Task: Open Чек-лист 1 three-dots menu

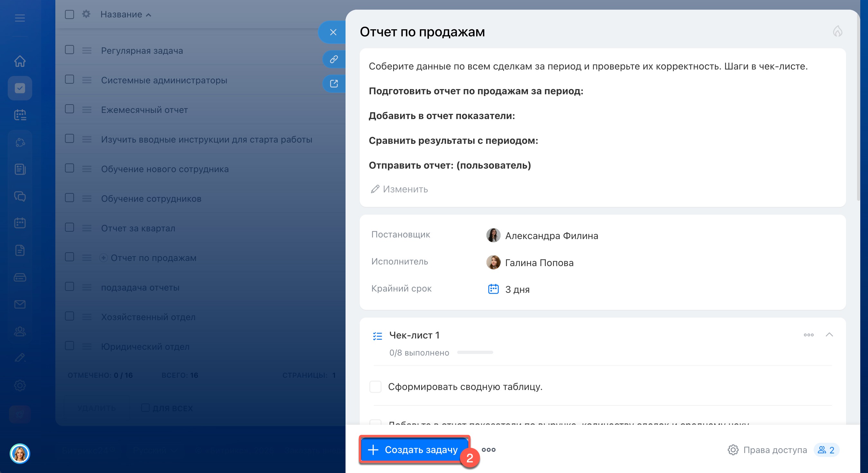Action: click(x=808, y=335)
